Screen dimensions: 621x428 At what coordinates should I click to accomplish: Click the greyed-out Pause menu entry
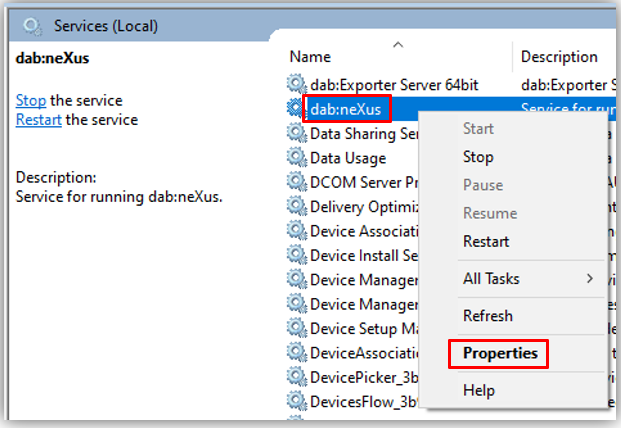click(x=483, y=185)
